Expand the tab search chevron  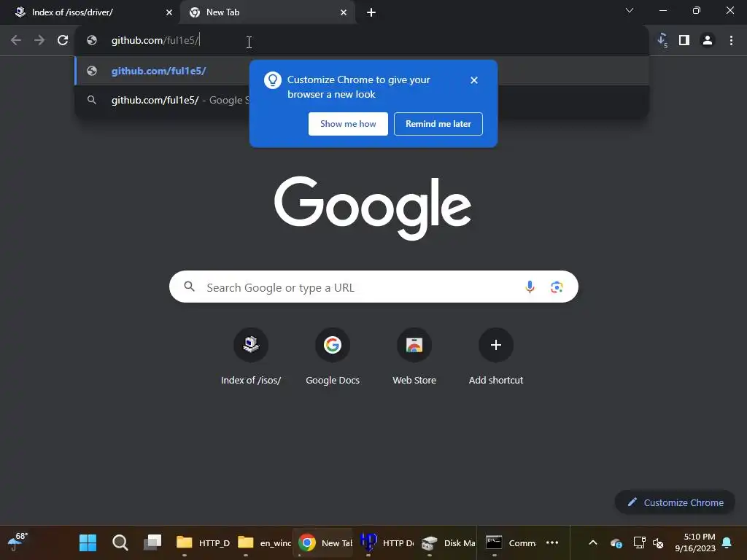click(630, 10)
